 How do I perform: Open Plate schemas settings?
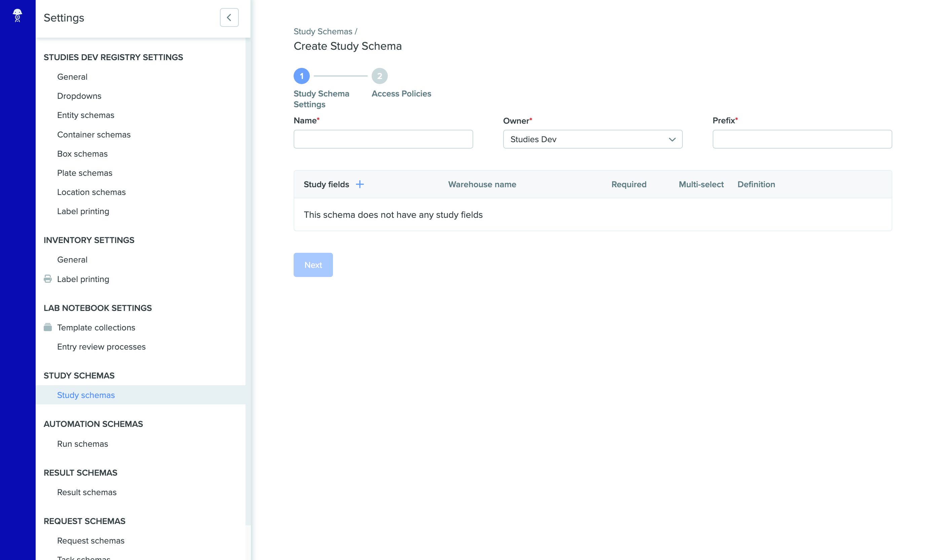pyautogui.click(x=84, y=173)
